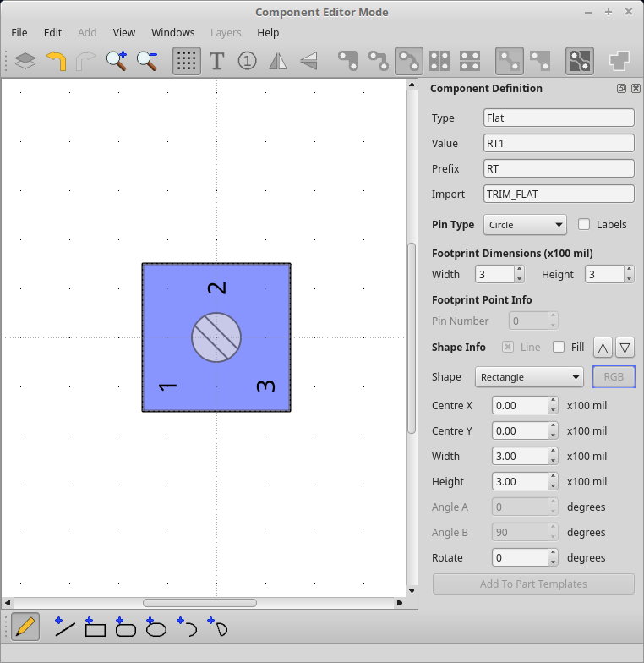
Task: Click the four-rectangle pads grid icon
Action: (439, 61)
